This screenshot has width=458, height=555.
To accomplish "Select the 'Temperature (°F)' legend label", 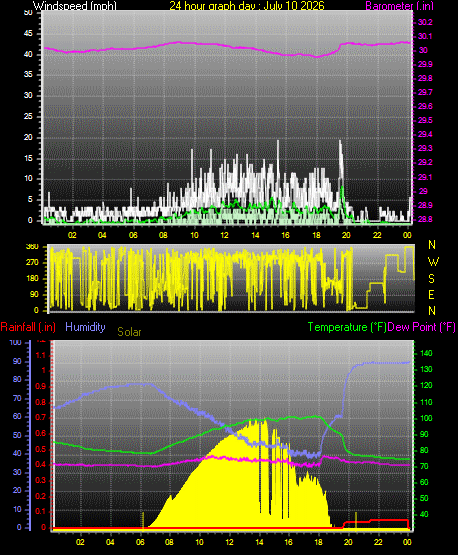I will 347,327.
